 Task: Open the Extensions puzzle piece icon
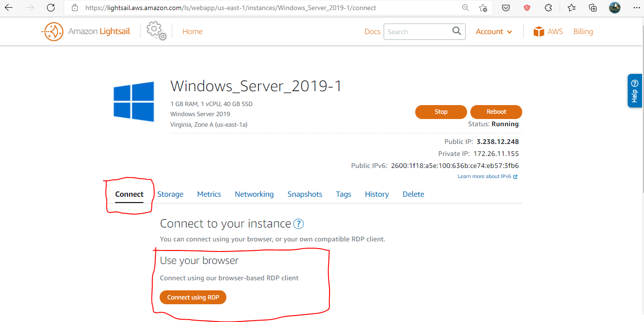548,8
